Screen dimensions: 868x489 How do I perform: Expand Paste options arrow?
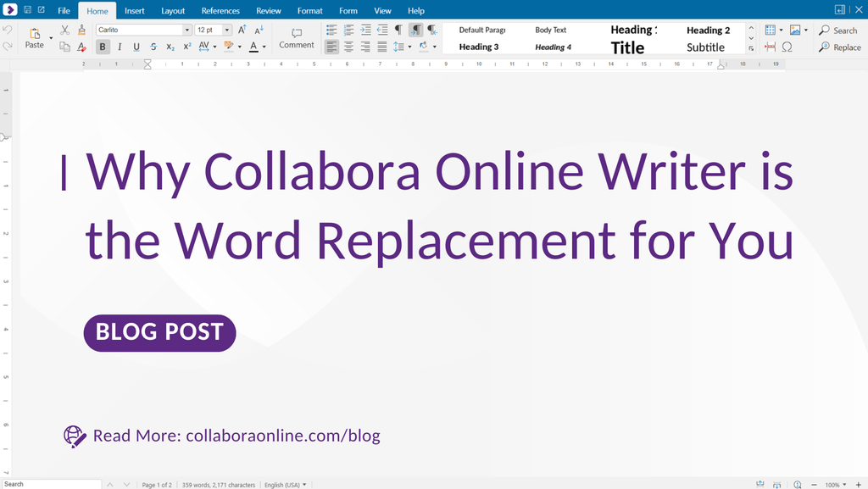tap(51, 38)
